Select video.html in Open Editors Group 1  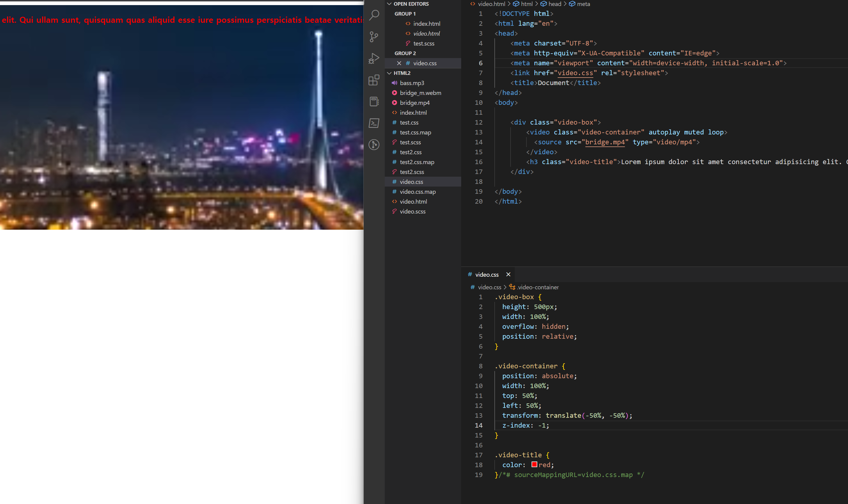pos(423,33)
